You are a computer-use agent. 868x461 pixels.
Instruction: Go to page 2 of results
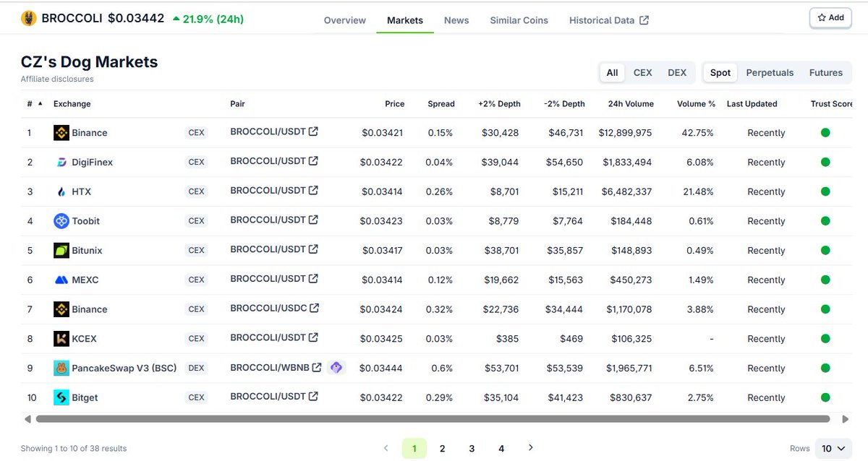(x=443, y=449)
